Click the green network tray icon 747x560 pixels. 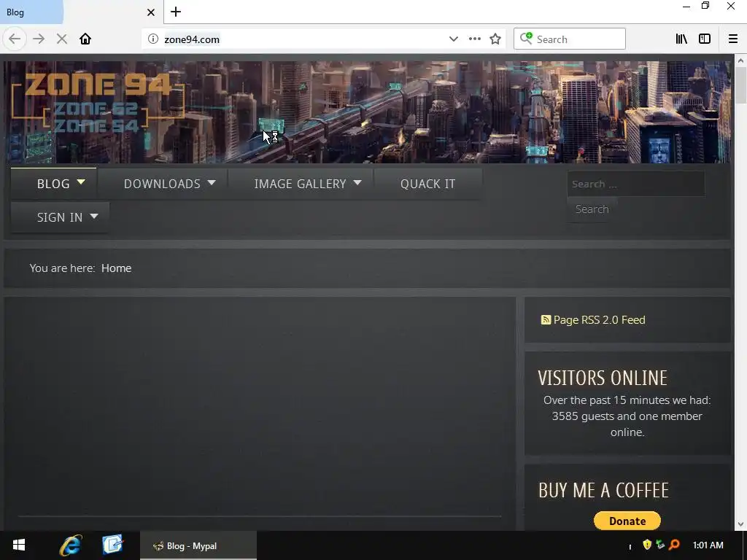660,544
